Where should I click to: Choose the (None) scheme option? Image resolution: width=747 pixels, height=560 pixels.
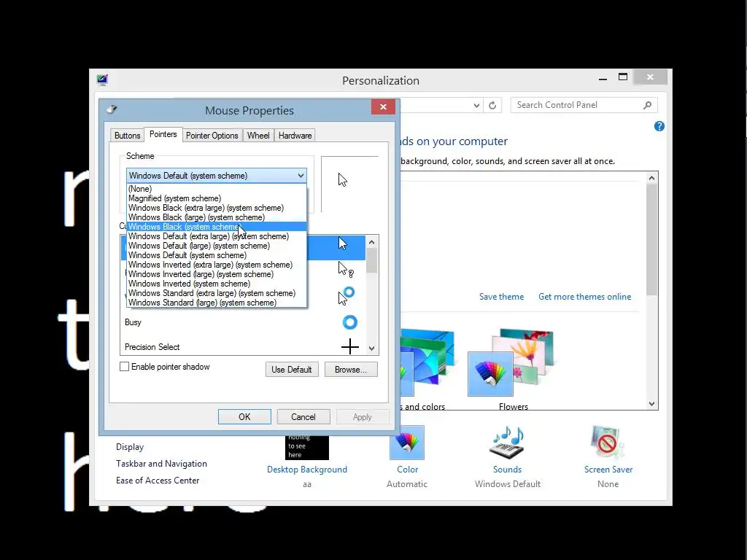tap(217, 189)
